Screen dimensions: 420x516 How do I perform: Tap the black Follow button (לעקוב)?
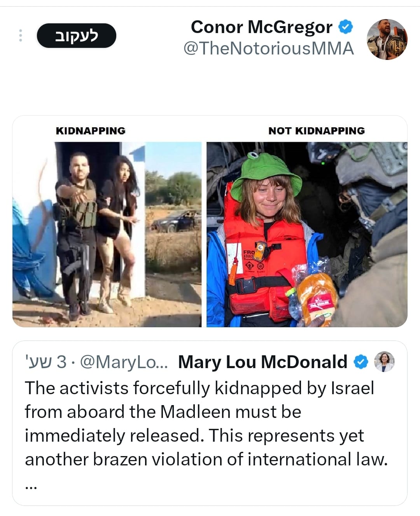(76, 36)
